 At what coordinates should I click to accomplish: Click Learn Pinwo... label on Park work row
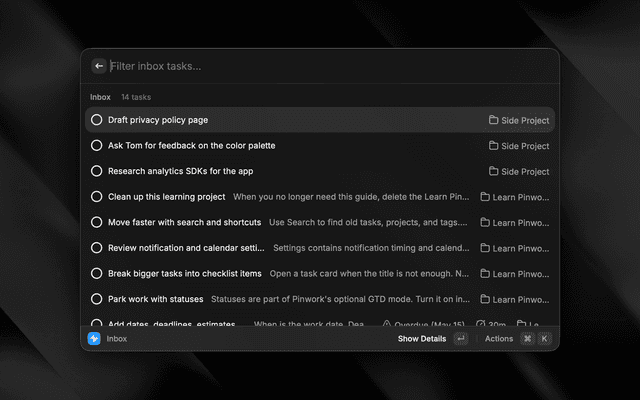(521, 300)
